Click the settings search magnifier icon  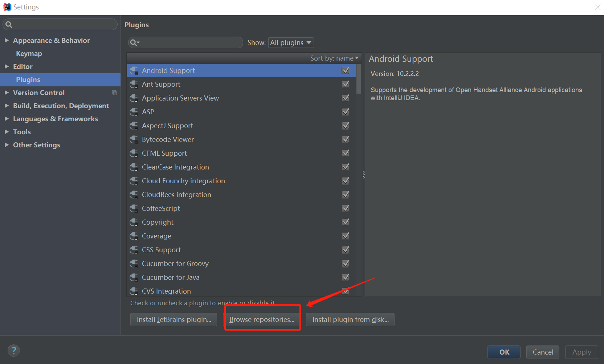9,24
